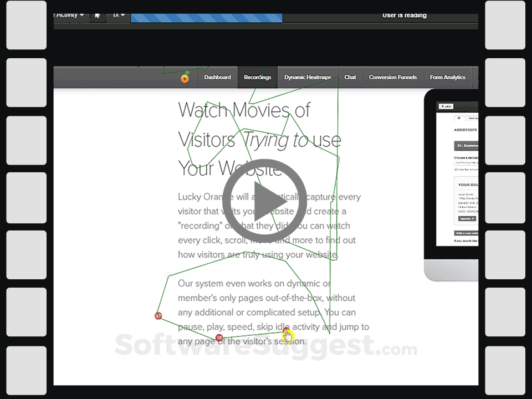Click the orange play logo icon

tap(185, 79)
